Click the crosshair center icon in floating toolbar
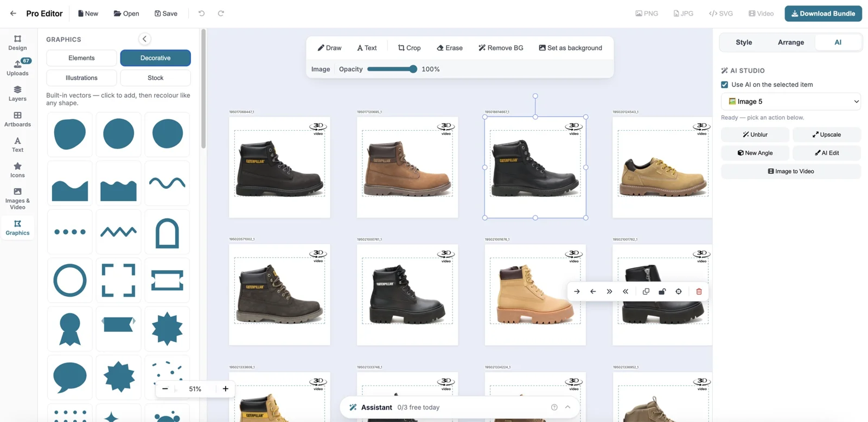The width and height of the screenshot is (868, 422). tap(679, 292)
